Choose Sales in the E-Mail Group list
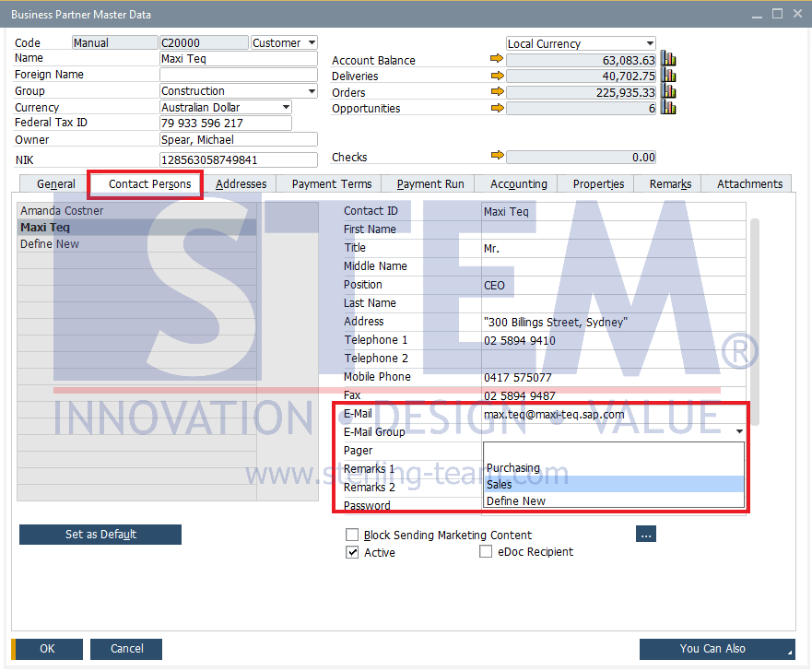The height and width of the screenshot is (671, 812). (613, 485)
